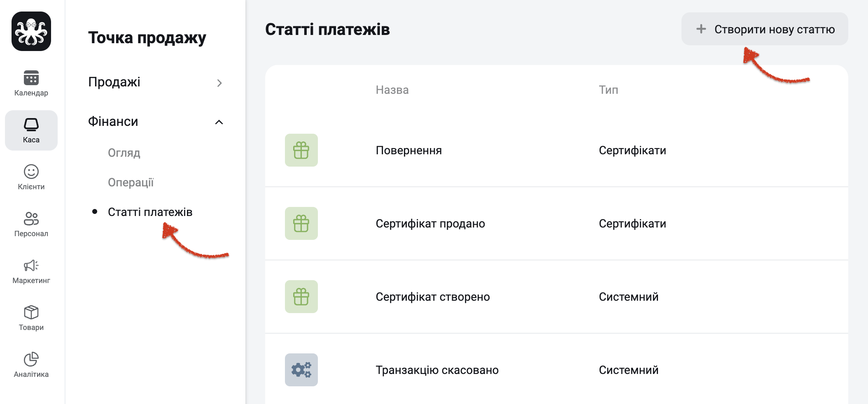Click gears icon beside Транзакцію скасовано

pos(301,370)
